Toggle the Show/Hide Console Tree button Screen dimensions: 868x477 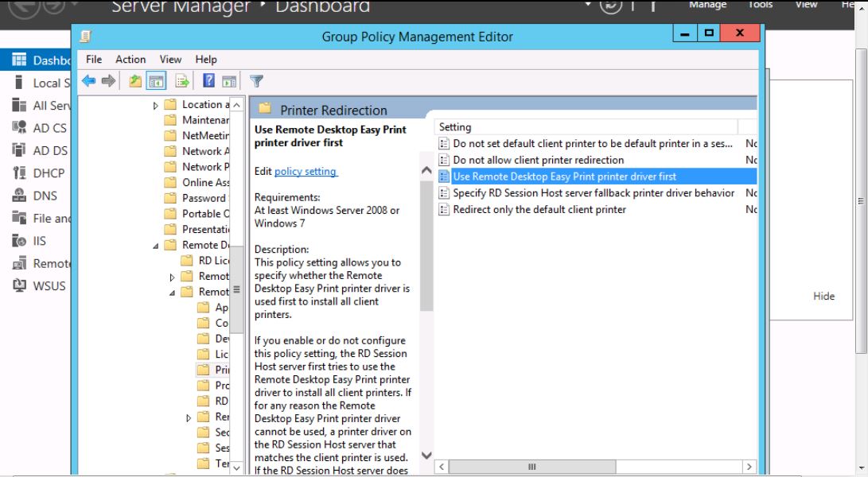tap(158, 80)
